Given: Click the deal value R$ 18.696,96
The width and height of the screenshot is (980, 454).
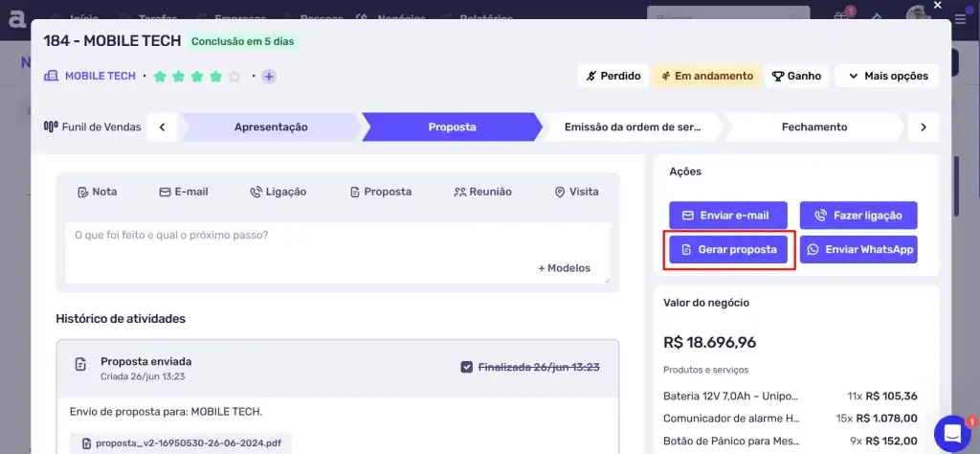Looking at the screenshot, I should (x=709, y=343).
